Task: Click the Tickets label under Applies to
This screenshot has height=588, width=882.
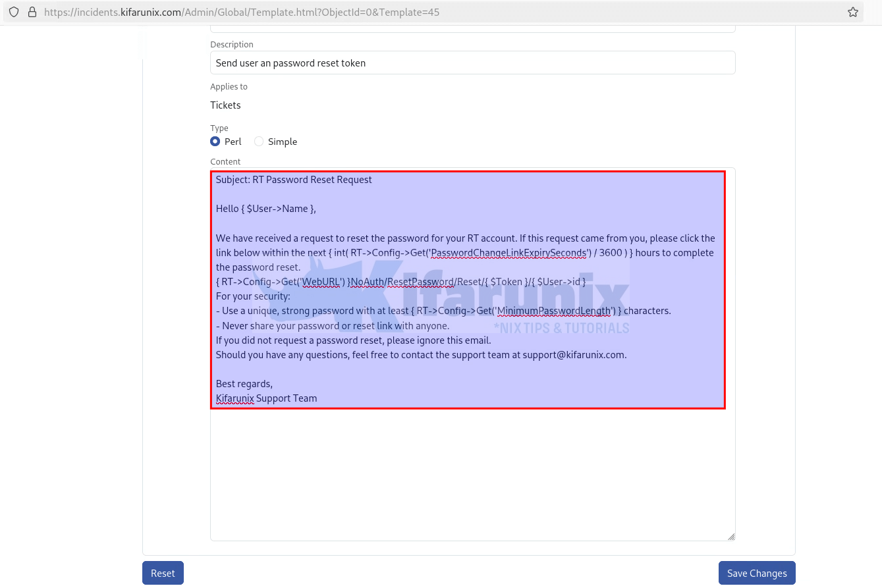Action: click(225, 105)
